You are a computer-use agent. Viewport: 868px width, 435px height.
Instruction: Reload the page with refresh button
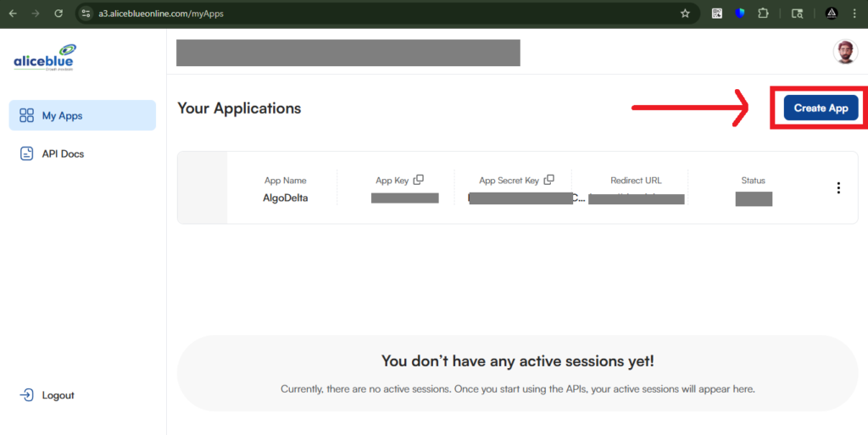tap(58, 14)
